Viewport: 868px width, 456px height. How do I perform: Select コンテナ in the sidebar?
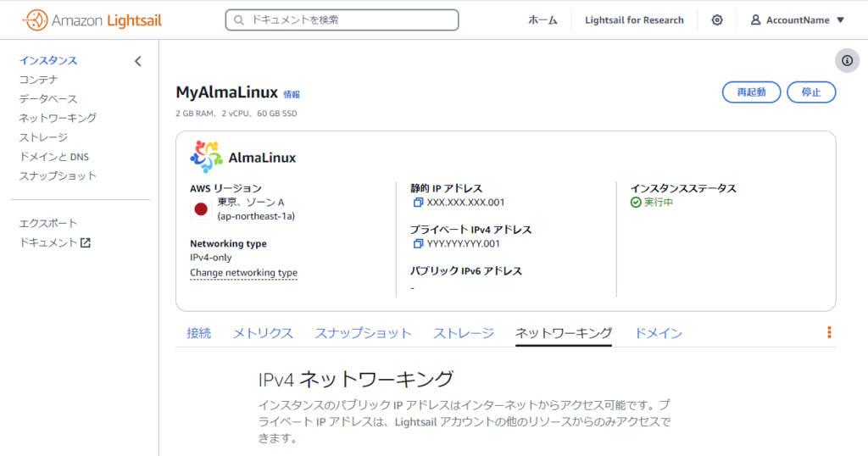point(38,80)
